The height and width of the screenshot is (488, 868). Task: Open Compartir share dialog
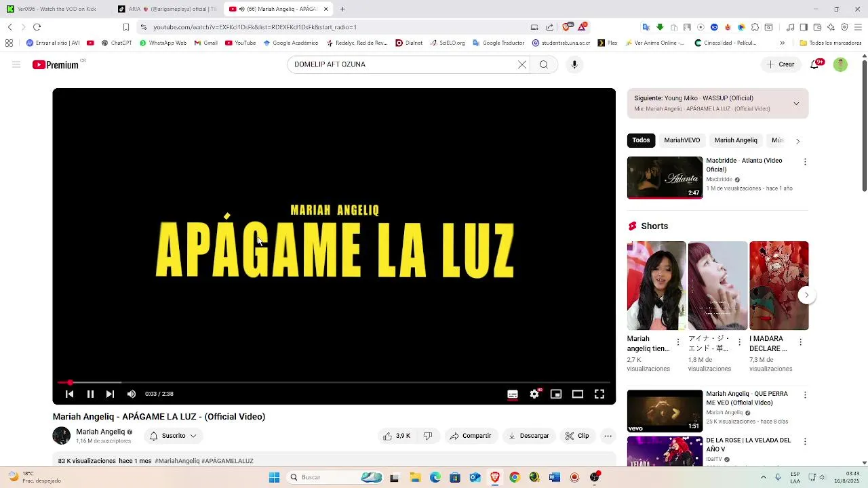click(x=471, y=436)
